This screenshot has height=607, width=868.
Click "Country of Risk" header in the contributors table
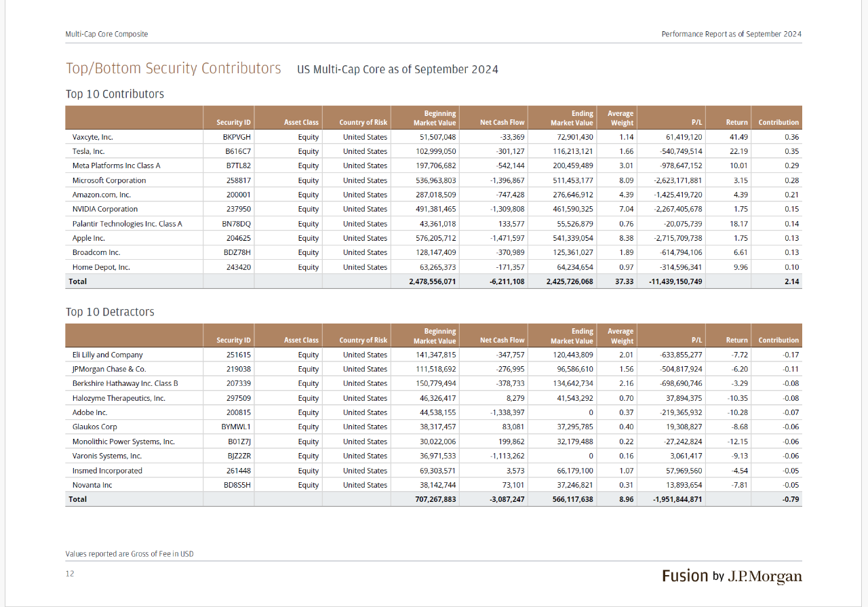(x=363, y=123)
